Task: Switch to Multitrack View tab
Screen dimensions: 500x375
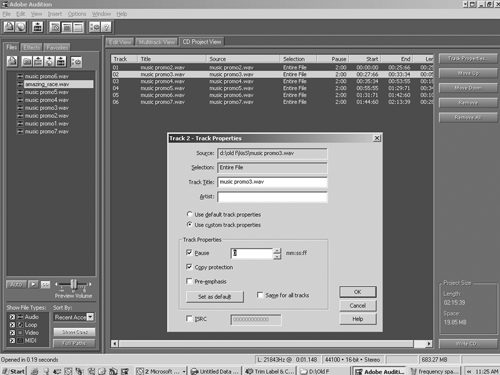Action: coord(157,42)
